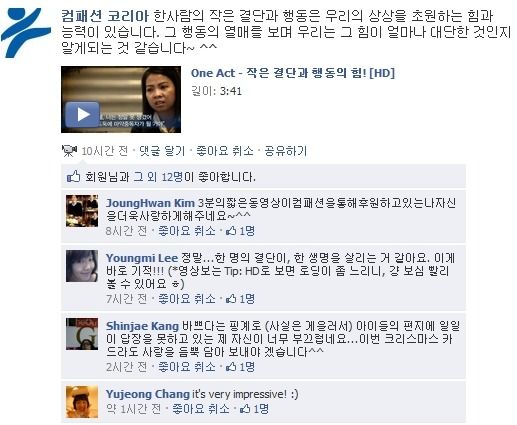Toggle 좋아요 취소 on the main post
Viewport: 517px width, 425px height.
click(x=225, y=151)
